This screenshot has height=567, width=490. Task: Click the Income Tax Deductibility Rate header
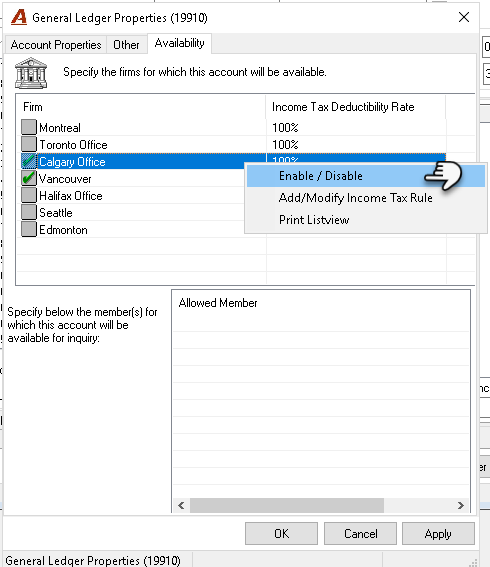point(355,107)
